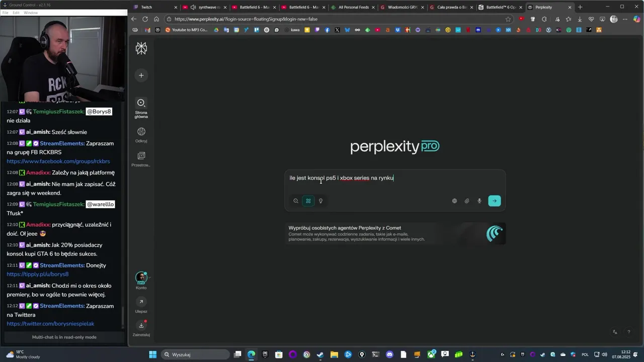Open File Explorer from the taskbar
The image size is (644, 362).
click(x=334, y=354)
